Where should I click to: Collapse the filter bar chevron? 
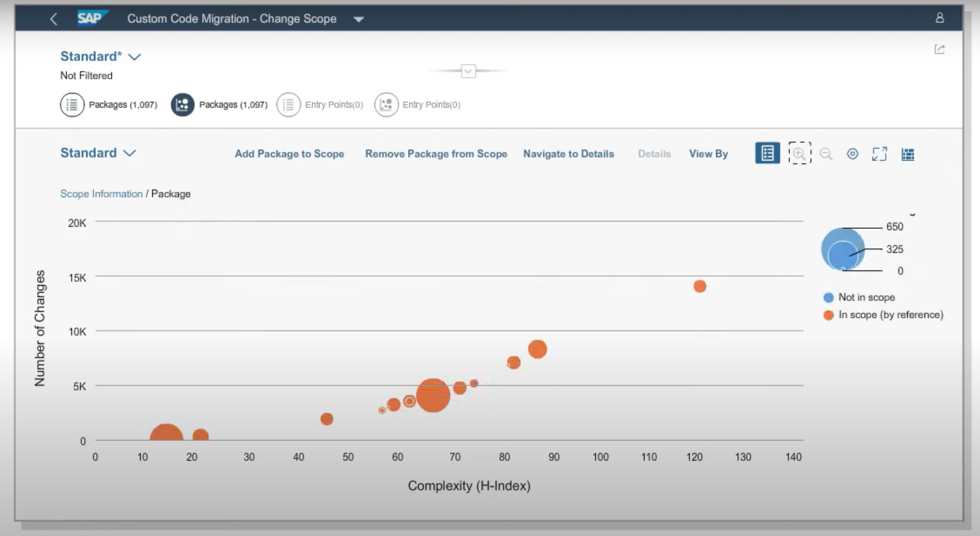point(468,70)
